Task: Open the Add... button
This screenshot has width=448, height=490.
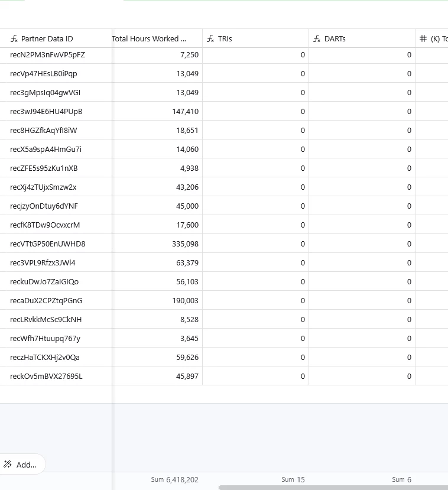Action: 22,465
